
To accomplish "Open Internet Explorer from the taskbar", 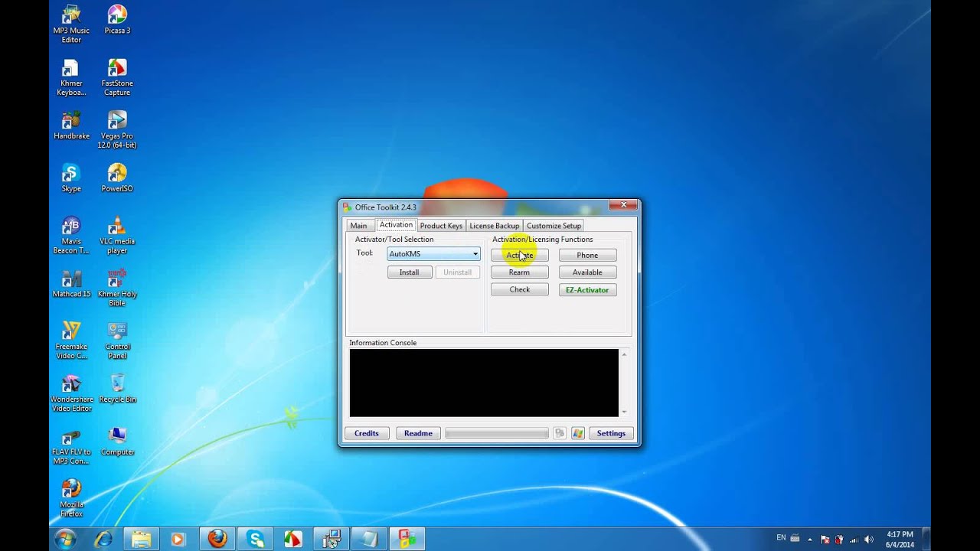I will coord(104,539).
